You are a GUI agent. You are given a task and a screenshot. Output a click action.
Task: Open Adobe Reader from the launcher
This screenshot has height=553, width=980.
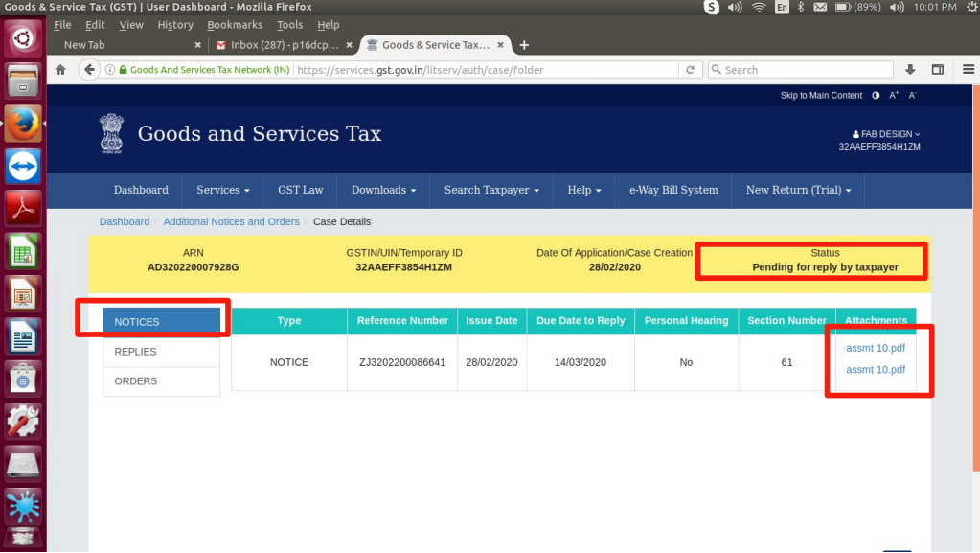point(23,209)
